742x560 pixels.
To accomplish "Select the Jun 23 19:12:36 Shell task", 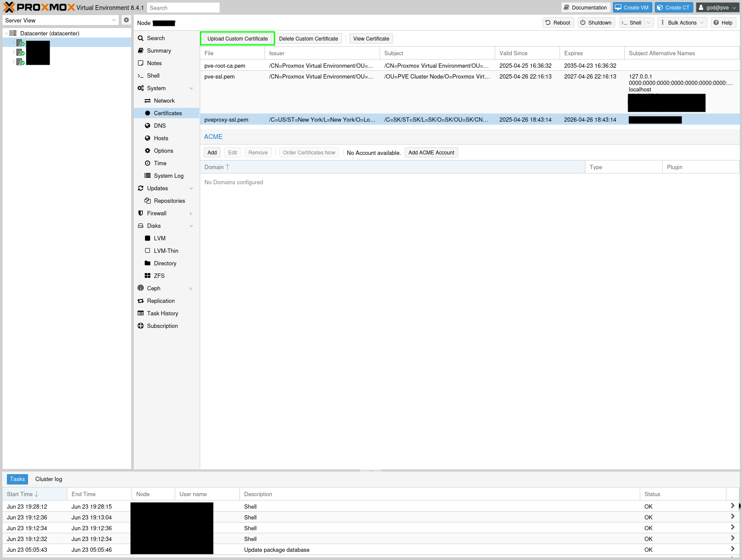I will tap(371, 517).
